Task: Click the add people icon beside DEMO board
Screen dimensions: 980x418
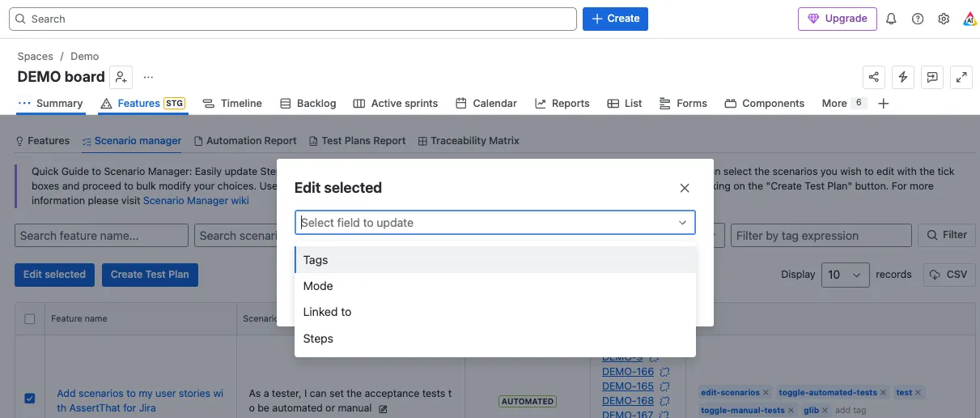Action: [121, 77]
